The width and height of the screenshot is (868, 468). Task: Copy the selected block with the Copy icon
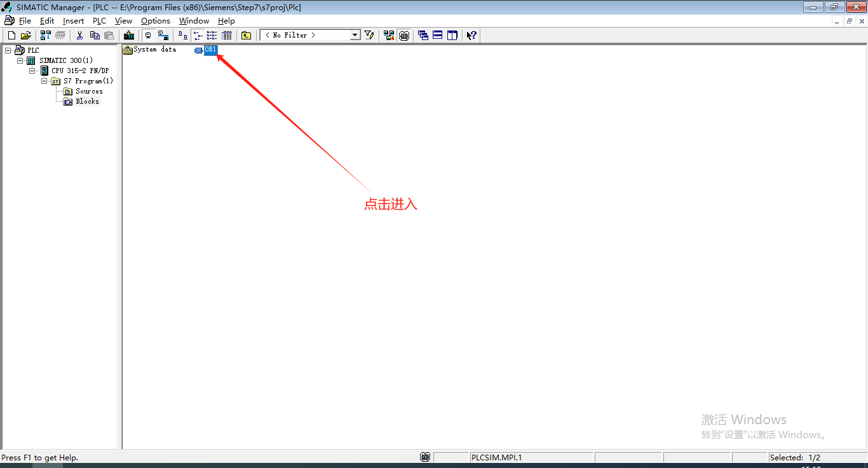coord(95,36)
